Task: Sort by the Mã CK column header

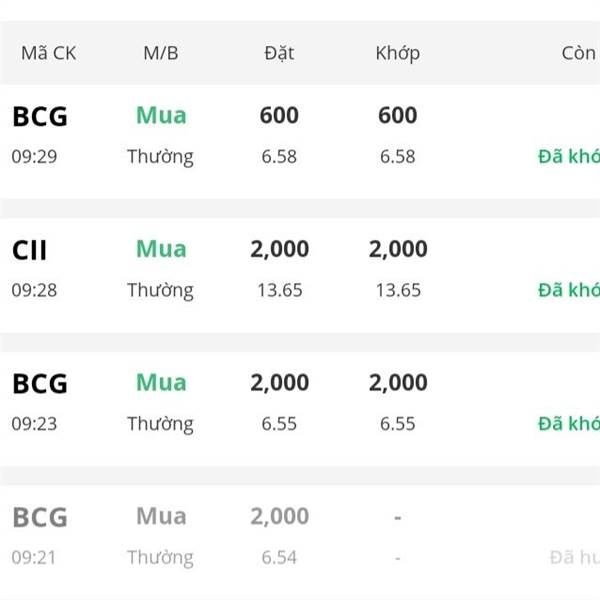Action: click(49, 53)
